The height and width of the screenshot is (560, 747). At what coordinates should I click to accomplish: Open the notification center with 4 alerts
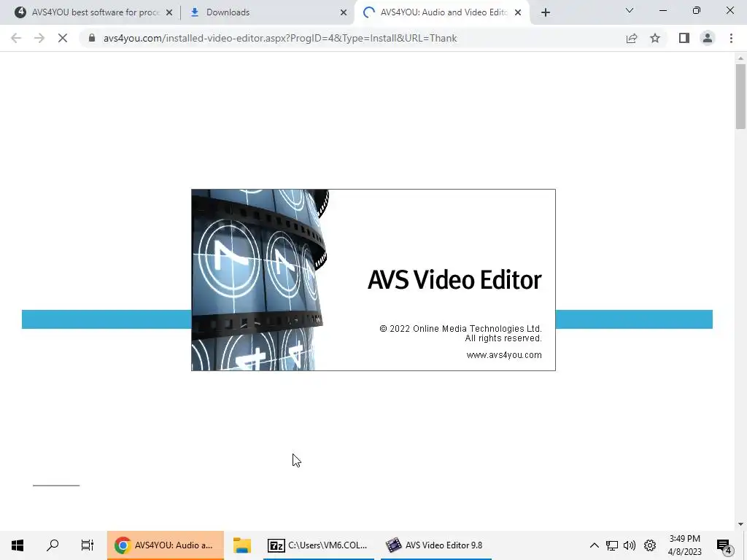point(724,545)
